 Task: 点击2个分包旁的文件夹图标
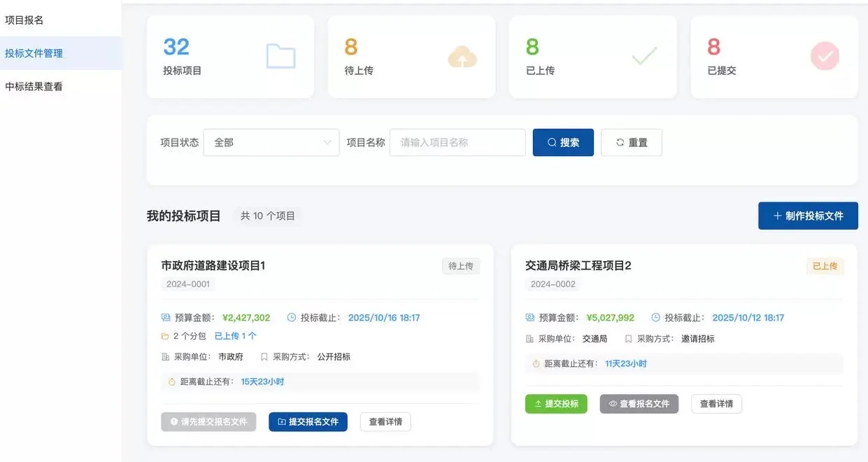click(165, 335)
